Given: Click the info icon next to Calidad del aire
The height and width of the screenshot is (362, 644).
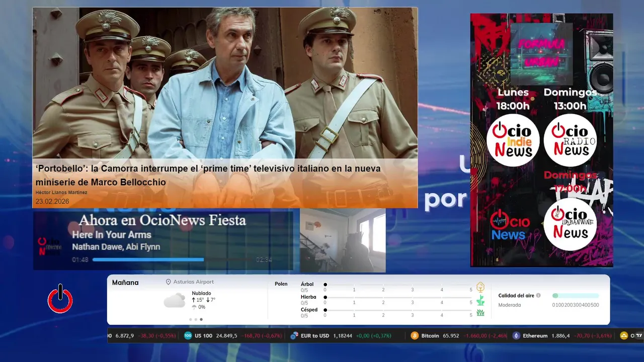Looking at the screenshot, I should pyautogui.click(x=538, y=296).
